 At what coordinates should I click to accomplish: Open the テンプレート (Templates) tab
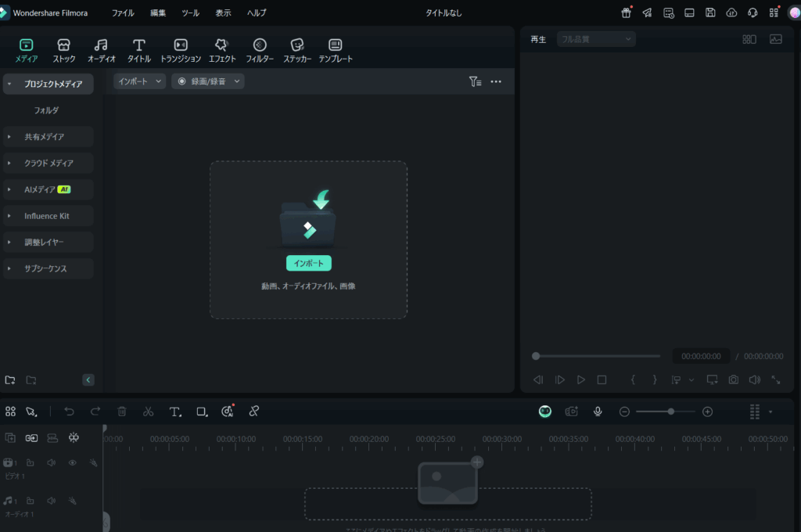(336, 51)
